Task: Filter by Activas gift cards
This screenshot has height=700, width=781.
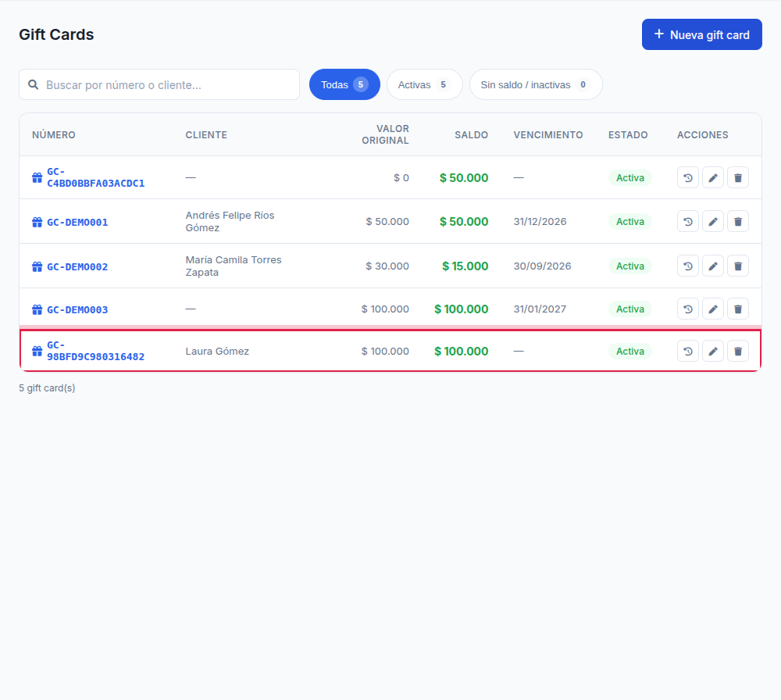Action: [424, 84]
